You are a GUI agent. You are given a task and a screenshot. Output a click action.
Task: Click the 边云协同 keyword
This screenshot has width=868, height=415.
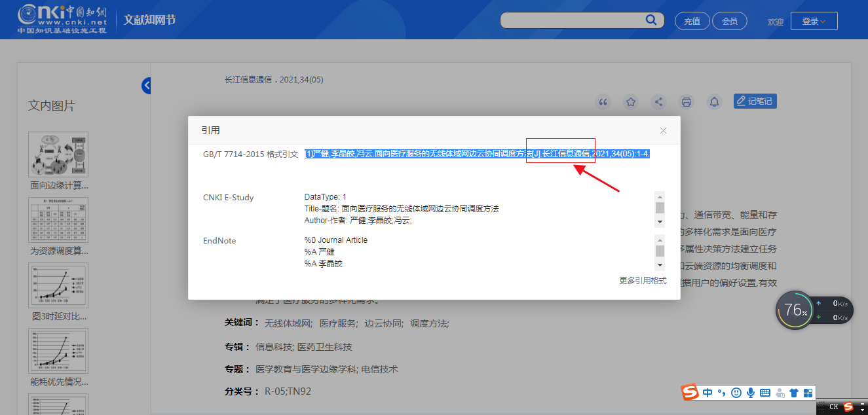click(383, 323)
